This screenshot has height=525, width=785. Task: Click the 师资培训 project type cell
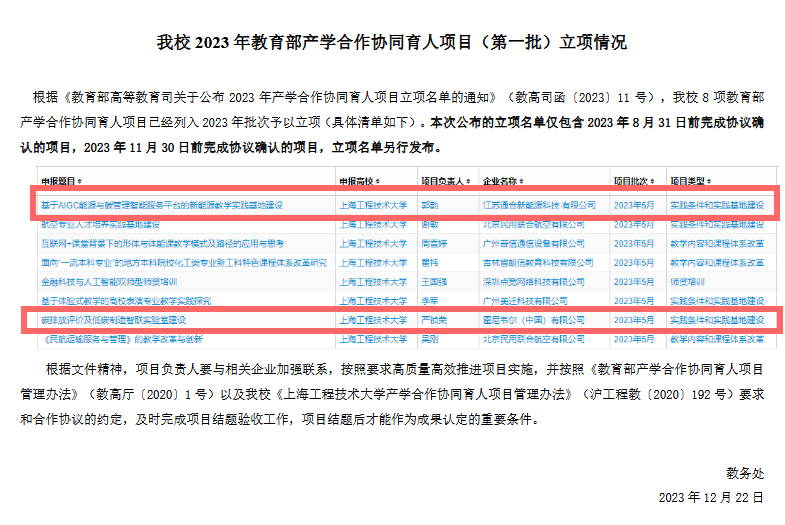[x=687, y=281]
